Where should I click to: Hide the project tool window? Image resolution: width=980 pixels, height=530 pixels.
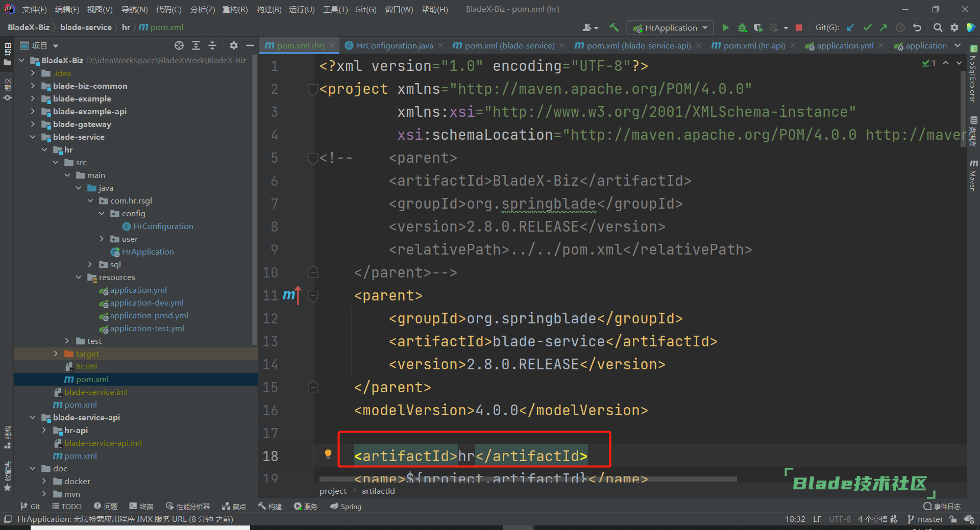point(250,45)
